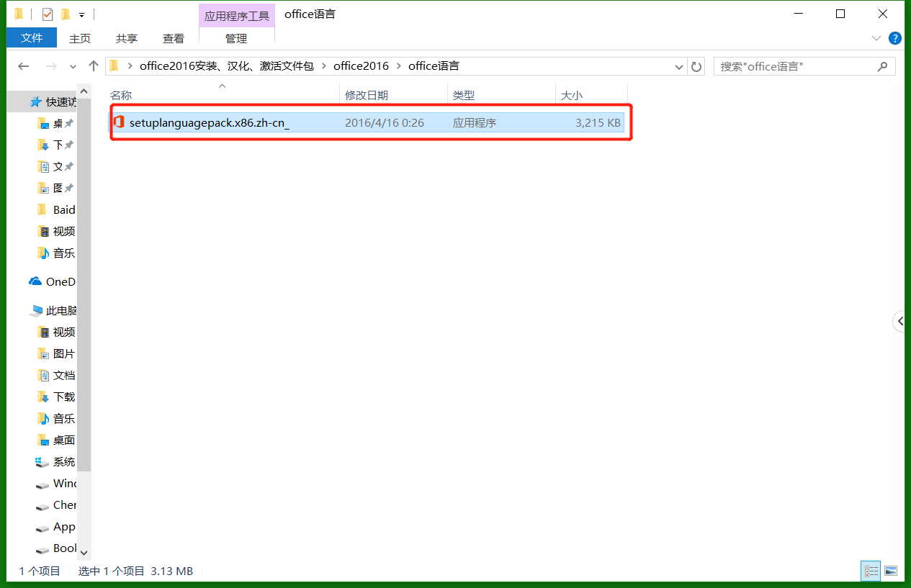Switch to the 查看 ribbon tab
911x588 pixels.
point(173,38)
